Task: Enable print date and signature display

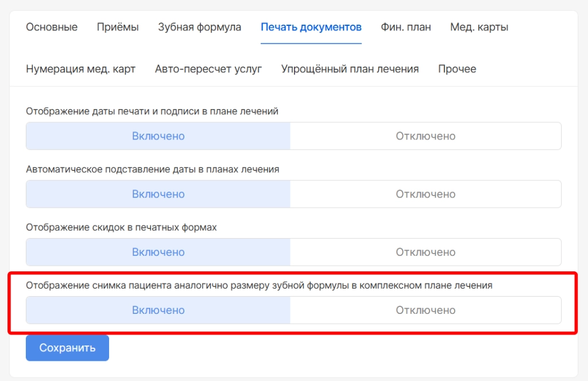Action: point(158,136)
